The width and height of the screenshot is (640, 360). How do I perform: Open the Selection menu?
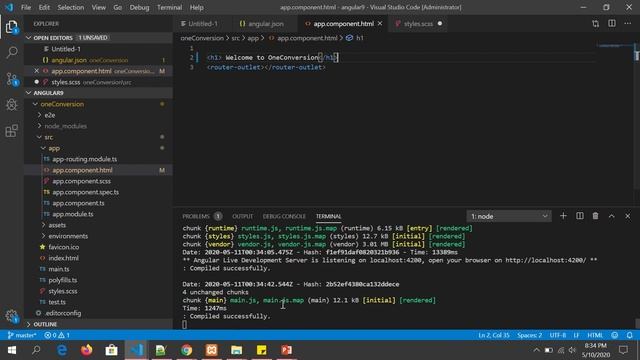pos(71,7)
